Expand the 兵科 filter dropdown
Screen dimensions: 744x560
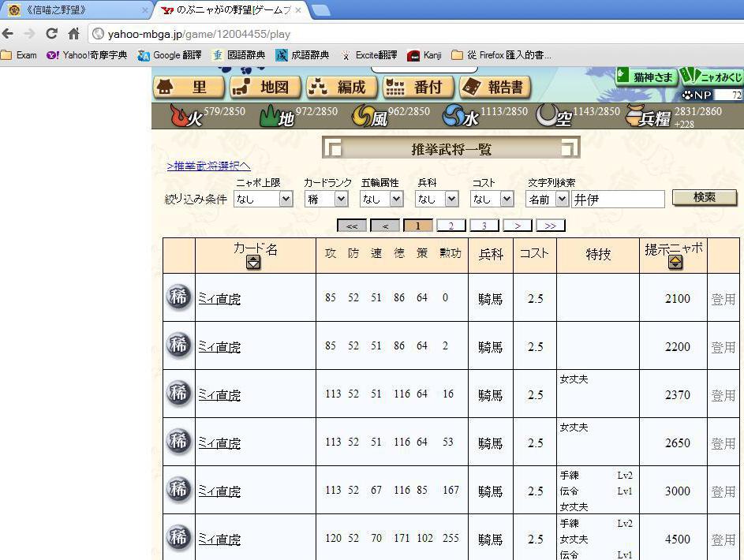(437, 199)
